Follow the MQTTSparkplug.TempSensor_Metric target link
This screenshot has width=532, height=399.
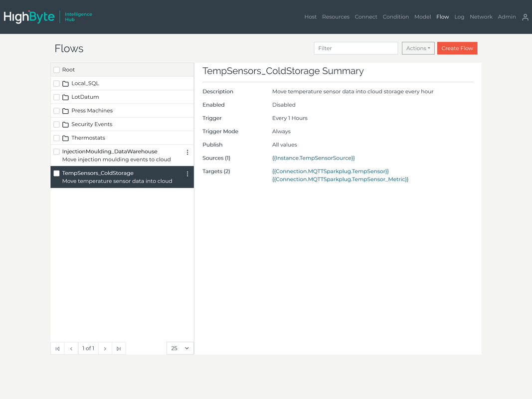click(341, 179)
